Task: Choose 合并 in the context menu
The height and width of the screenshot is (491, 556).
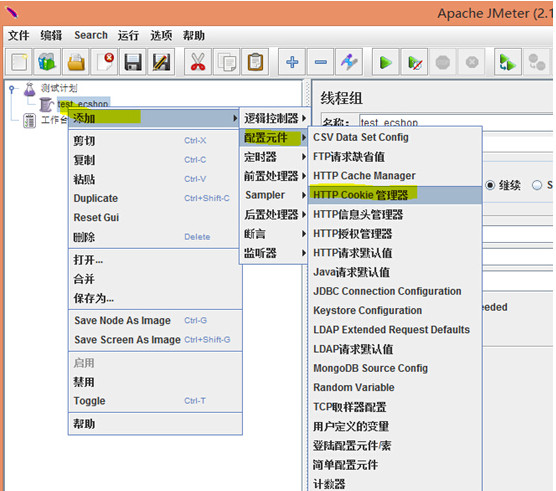Action: click(x=155, y=279)
